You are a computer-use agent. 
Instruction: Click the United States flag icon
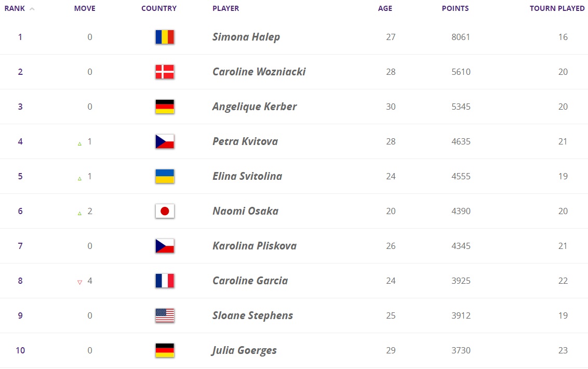165,315
